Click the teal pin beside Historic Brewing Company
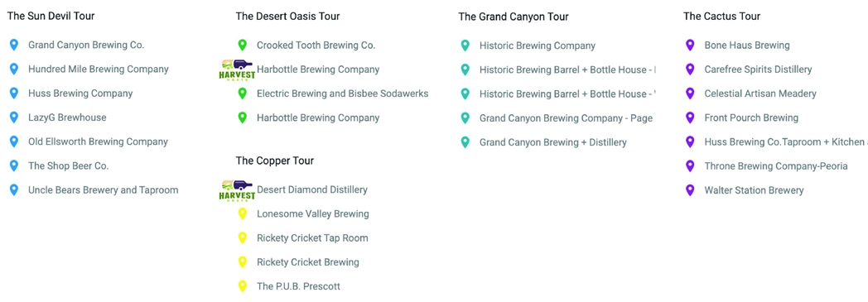This screenshot has height=302, width=868. click(x=465, y=46)
